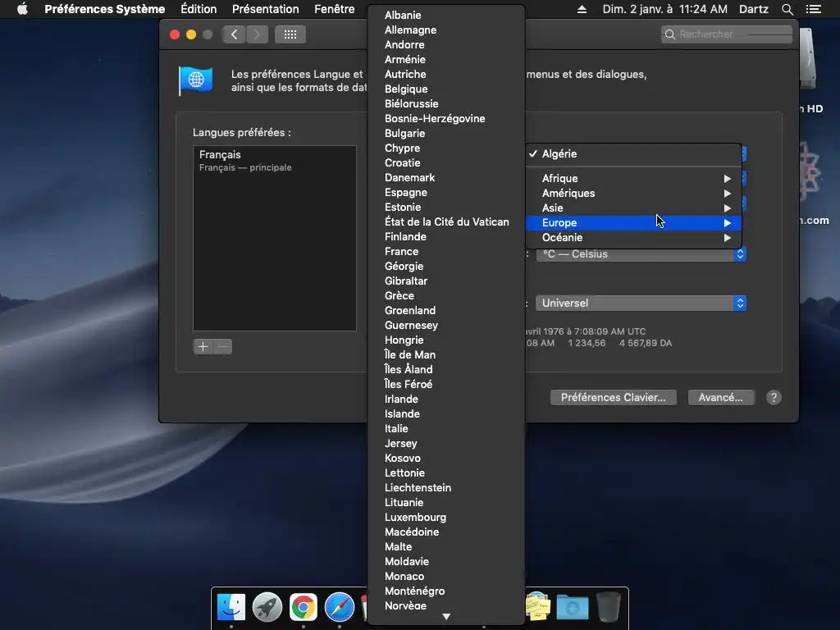This screenshot has width=840, height=630.
Task: Click the Avancé… button
Action: [720, 398]
